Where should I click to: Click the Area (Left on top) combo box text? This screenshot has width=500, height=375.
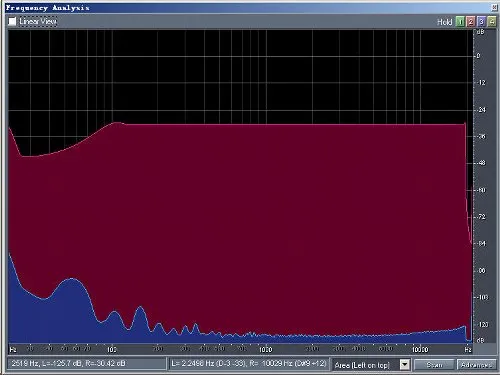tap(362, 365)
